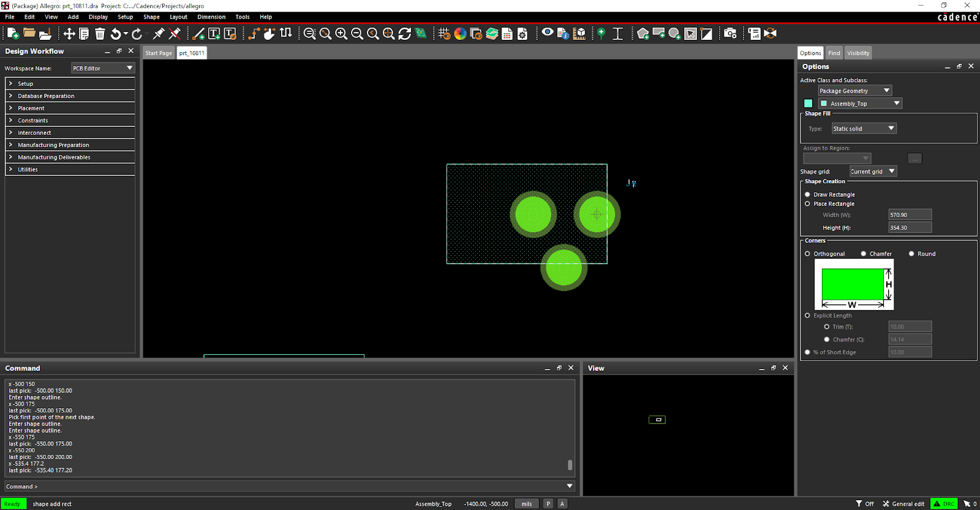Click the eye visibility toolbar icon
Screen dimensions: 980x510
click(x=548, y=33)
